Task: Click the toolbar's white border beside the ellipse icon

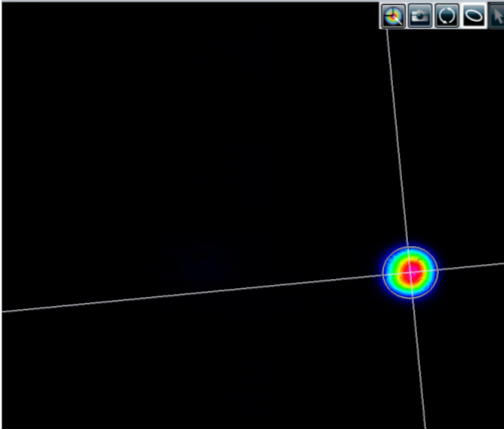Action: 486,16
